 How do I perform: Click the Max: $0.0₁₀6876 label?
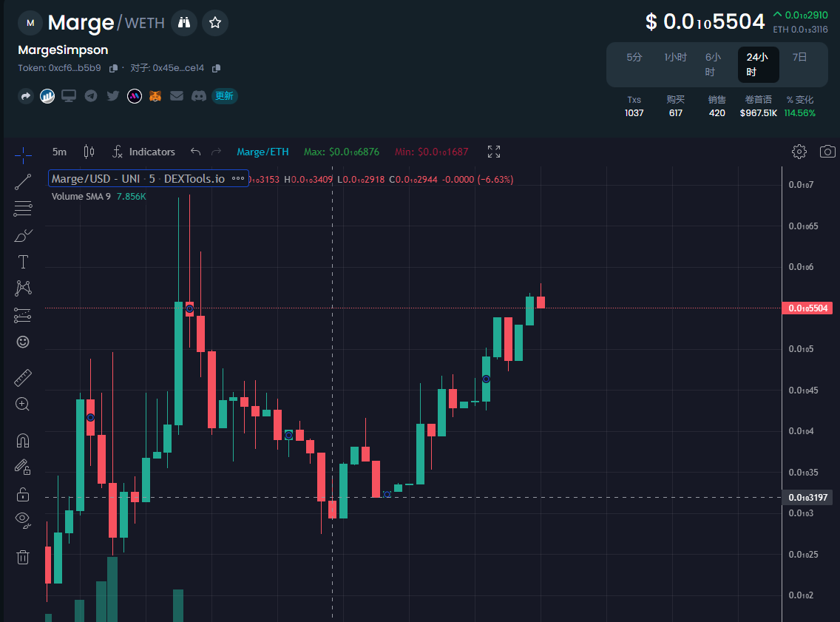pos(342,152)
